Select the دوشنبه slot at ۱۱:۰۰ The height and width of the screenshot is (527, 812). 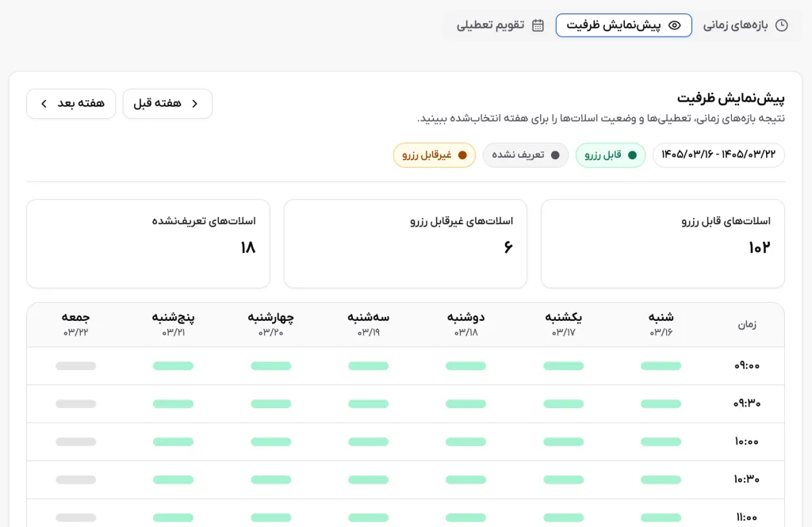coord(466,517)
